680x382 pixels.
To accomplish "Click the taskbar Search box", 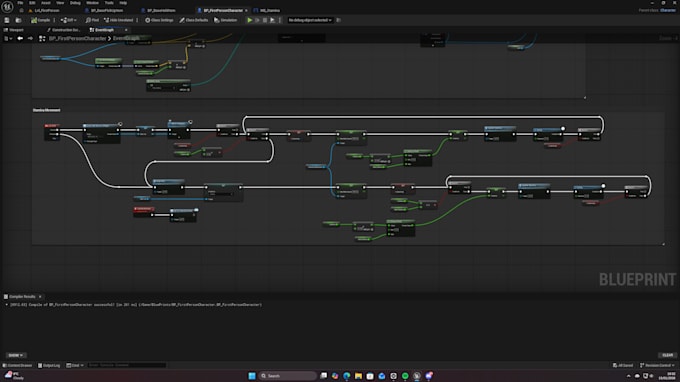I will click(288, 376).
